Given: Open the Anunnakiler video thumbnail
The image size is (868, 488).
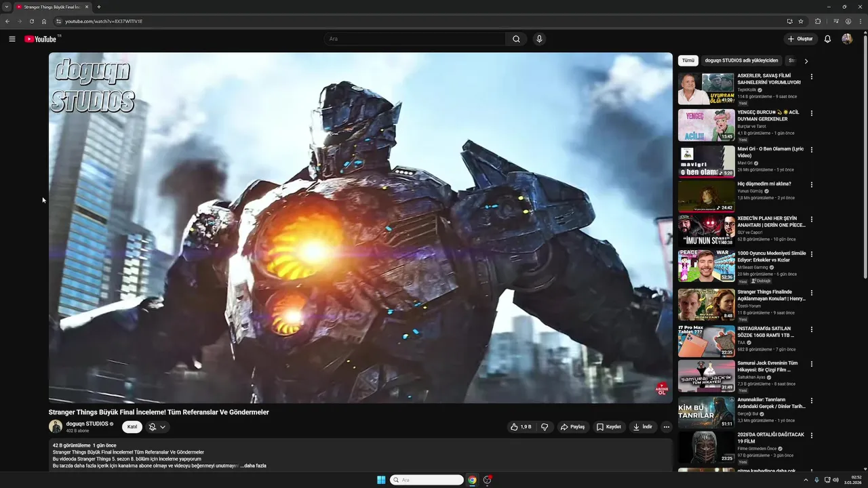Looking at the screenshot, I should click(x=706, y=412).
